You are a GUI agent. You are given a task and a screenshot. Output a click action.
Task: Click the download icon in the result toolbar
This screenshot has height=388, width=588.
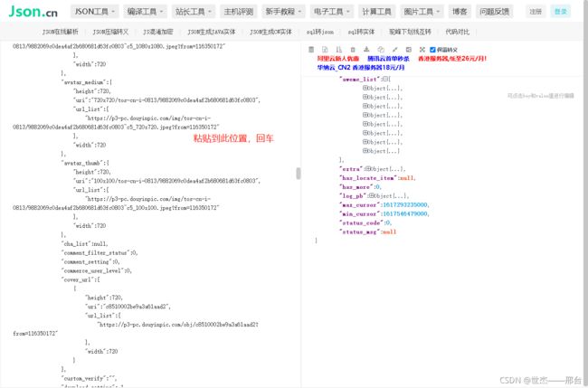pos(366,50)
